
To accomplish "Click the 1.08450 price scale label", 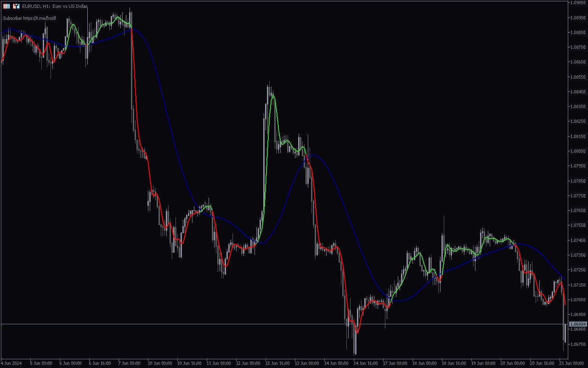I will 578,92.
